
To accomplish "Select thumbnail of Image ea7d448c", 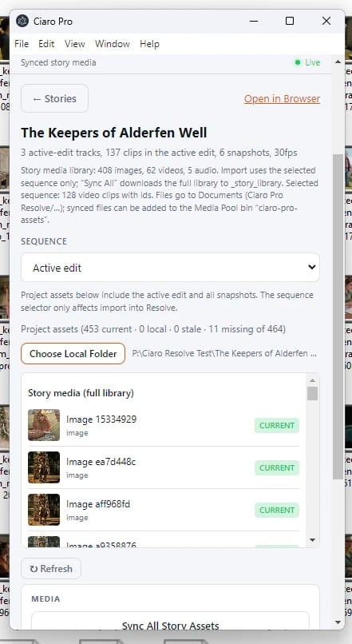I will pos(44,467).
